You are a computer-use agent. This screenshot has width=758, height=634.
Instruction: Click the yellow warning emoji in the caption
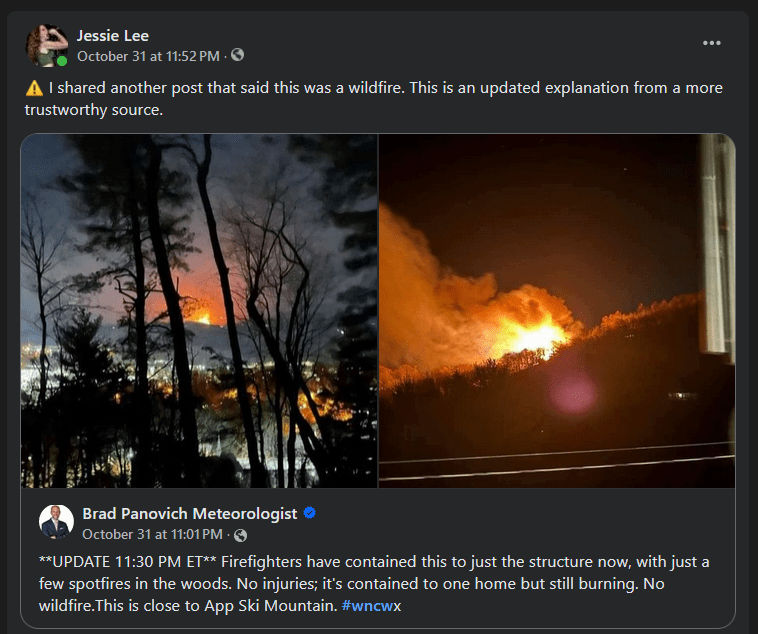(34, 88)
